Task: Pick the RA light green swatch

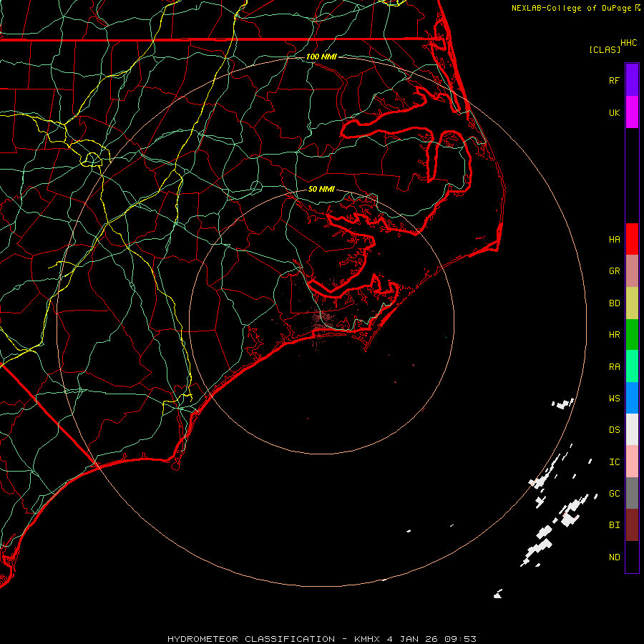Action: click(632, 366)
